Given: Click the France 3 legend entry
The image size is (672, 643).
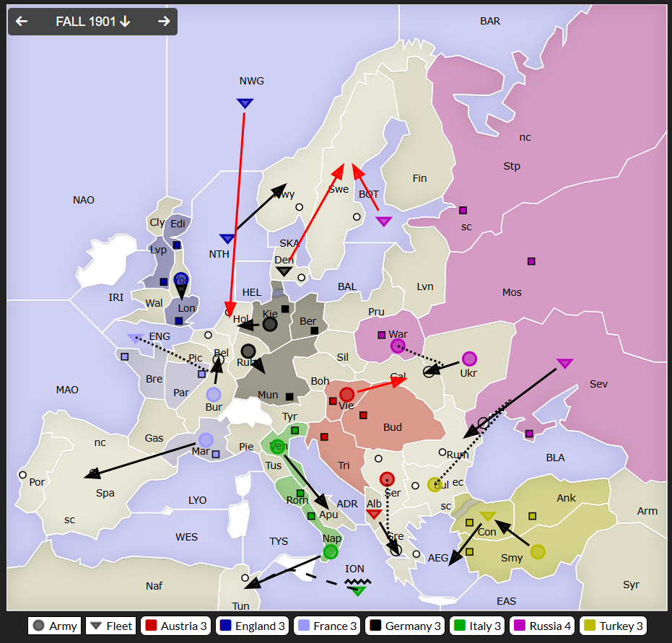Looking at the screenshot, I should click(x=328, y=626).
